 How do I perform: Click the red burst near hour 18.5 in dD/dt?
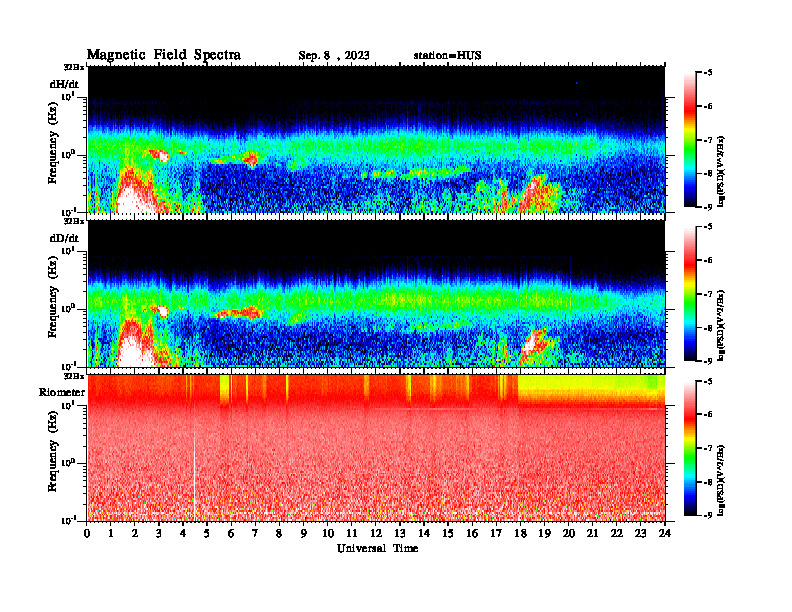534,346
